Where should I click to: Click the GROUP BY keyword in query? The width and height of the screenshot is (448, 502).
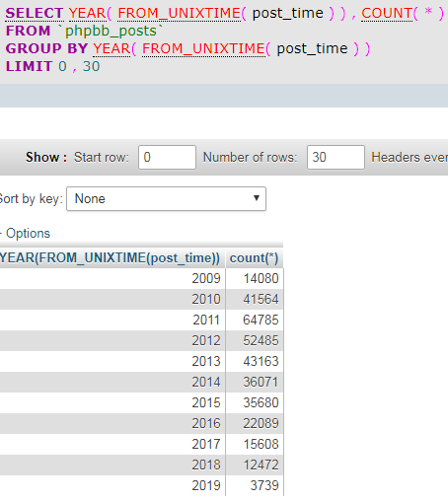46,48
